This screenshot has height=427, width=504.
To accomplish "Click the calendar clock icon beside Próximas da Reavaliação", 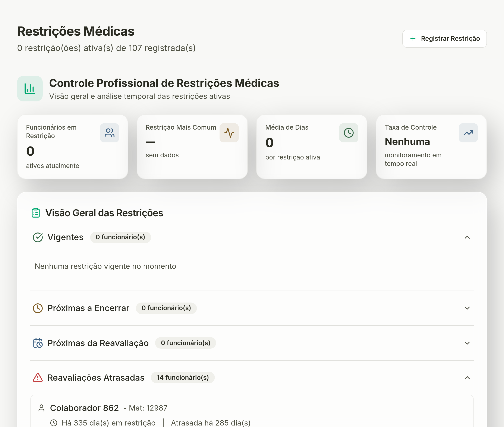I will (x=38, y=343).
